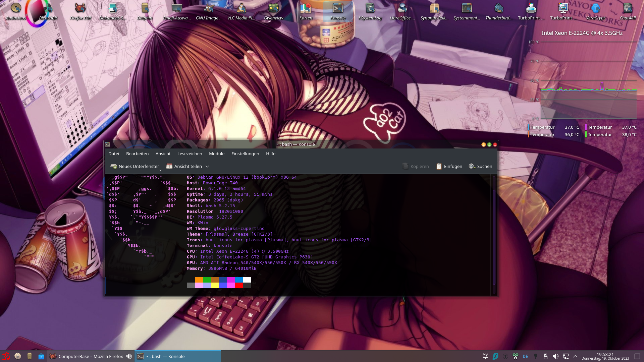Open the Surfshark VPN tray icon
The width and height of the screenshot is (644, 362).
(x=495, y=356)
